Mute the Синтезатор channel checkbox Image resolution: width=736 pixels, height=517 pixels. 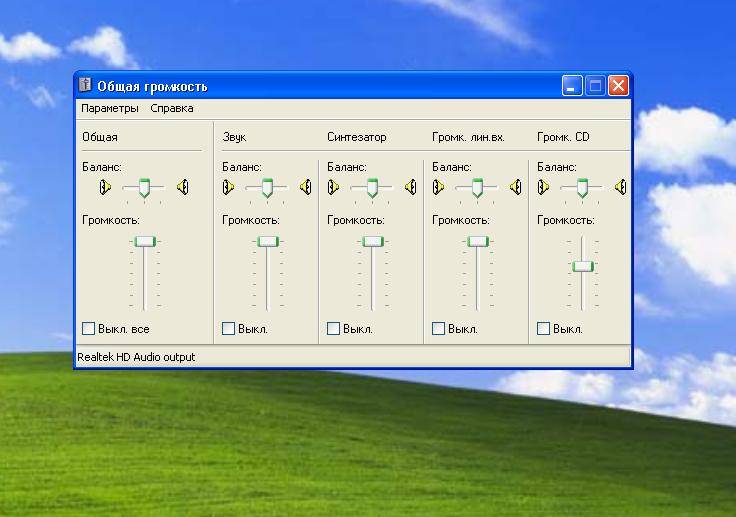[333, 328]
